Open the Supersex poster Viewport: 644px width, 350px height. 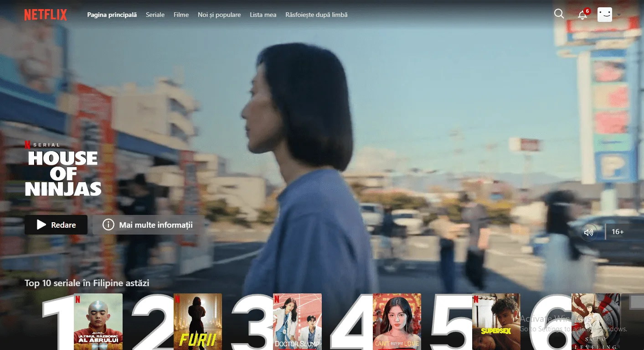[496, 322]
